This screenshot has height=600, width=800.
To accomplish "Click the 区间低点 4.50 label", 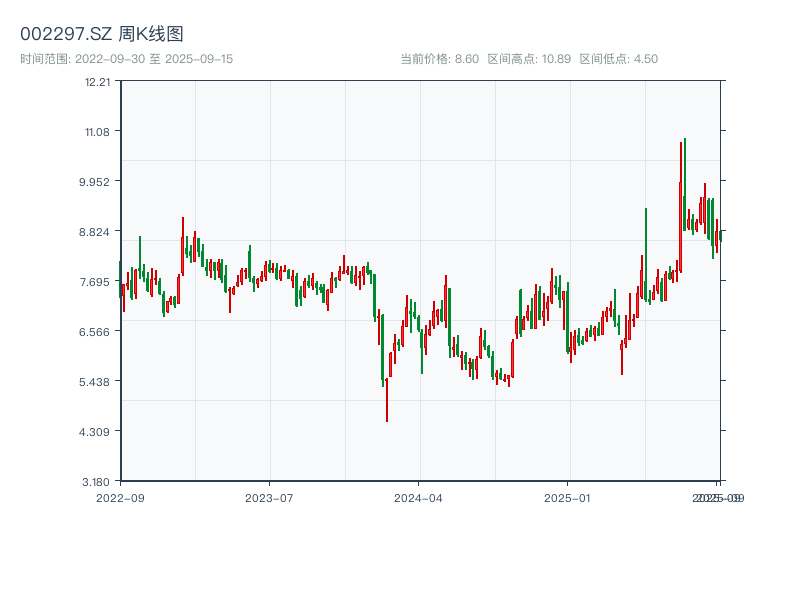I will (x=619, y=59).
